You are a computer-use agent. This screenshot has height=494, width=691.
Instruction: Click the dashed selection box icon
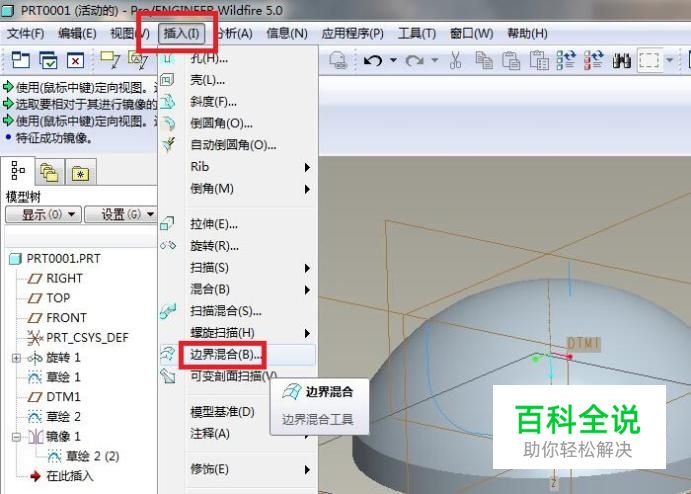(649, 60)
